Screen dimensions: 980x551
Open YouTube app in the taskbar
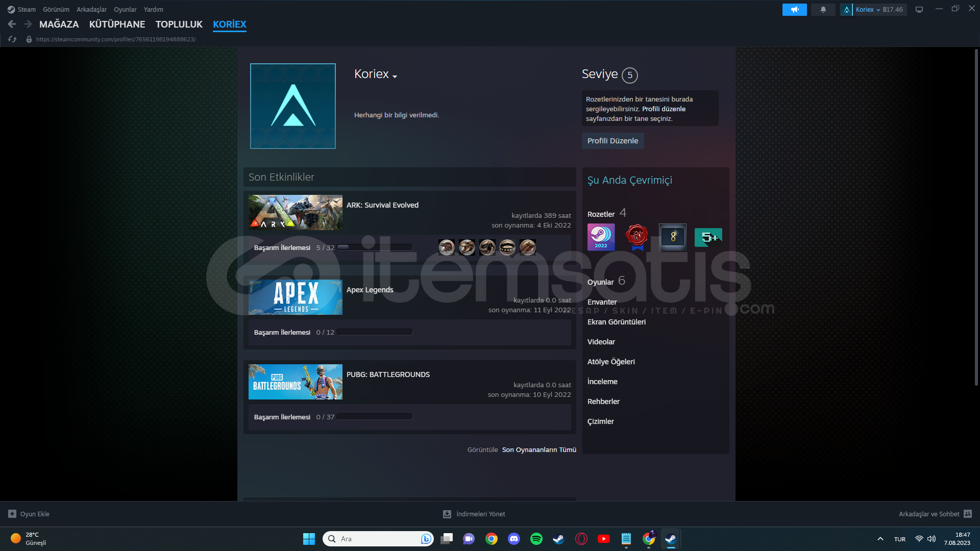tap(604, 539)
